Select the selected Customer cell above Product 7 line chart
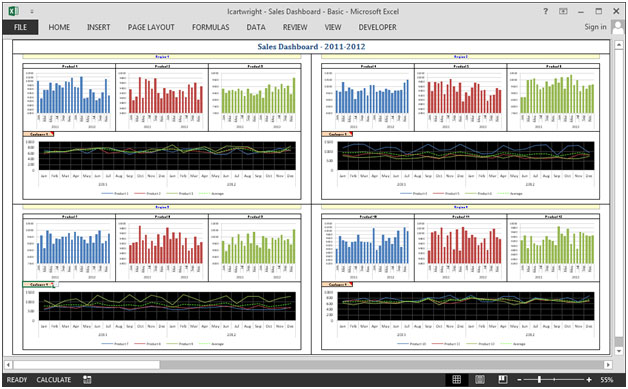The width and height of the screenshot is (628, 389). coord(38,284)
